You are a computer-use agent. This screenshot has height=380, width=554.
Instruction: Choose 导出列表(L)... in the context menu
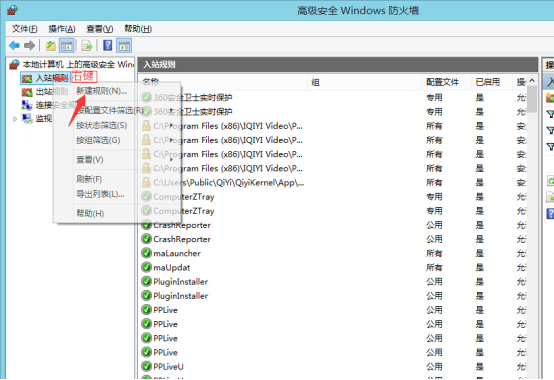[x=100, y=194]
